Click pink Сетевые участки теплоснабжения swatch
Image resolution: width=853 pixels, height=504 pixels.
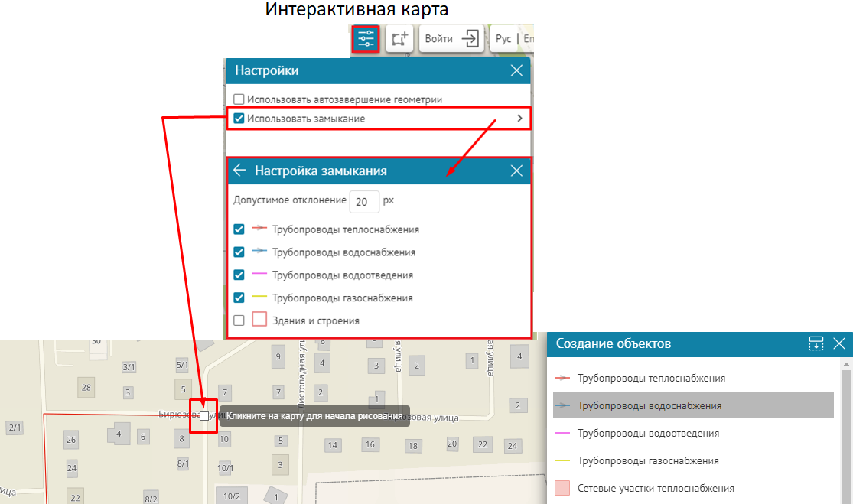pos(562,488)
